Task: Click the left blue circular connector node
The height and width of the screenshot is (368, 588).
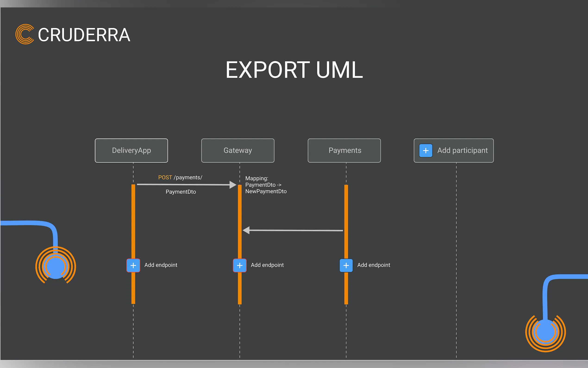Action: click(56, 267)
